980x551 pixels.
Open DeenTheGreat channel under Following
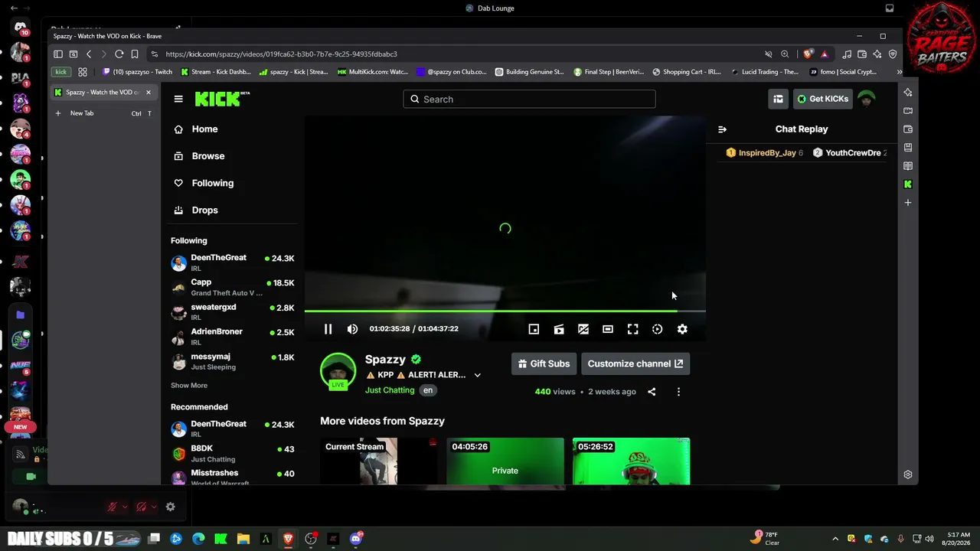[233, 262]
